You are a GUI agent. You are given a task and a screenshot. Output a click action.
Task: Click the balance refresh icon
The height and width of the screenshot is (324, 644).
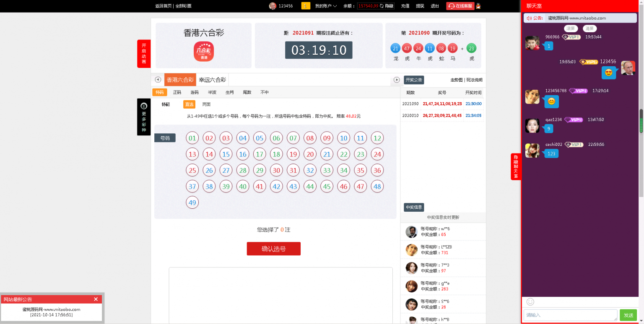click(x=382, y=6)
